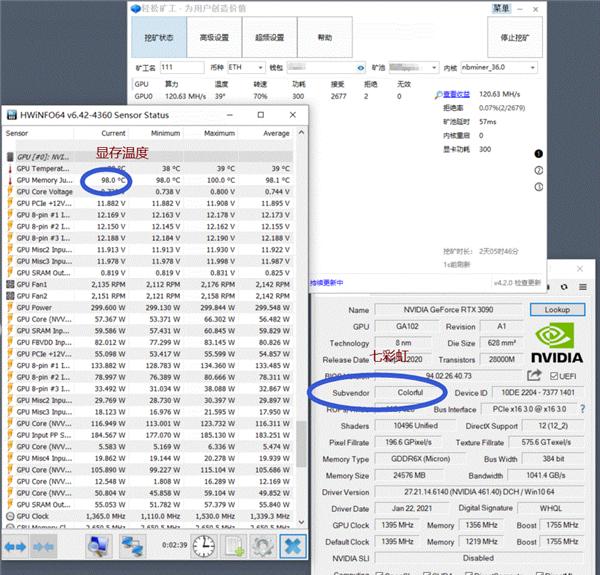Screen dimensions: 600x575
Task: Click the 检查更新 link
Action: point(528,283)
